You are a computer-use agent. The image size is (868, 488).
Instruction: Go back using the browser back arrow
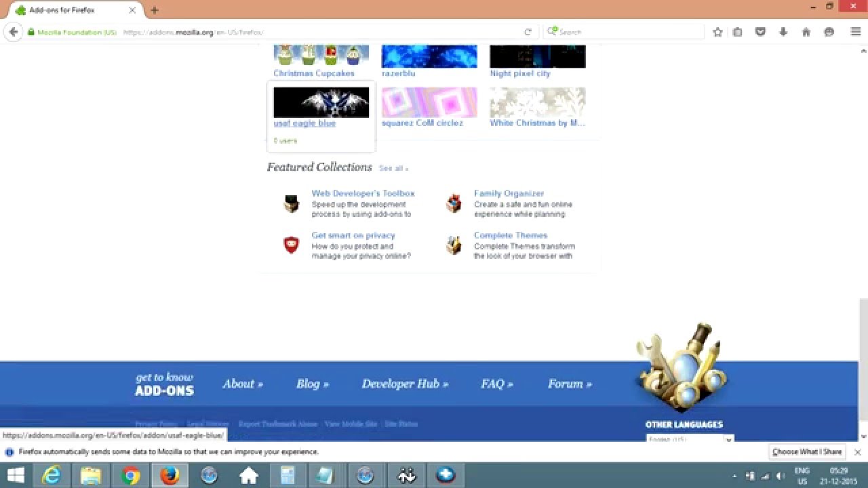(14, 32)
